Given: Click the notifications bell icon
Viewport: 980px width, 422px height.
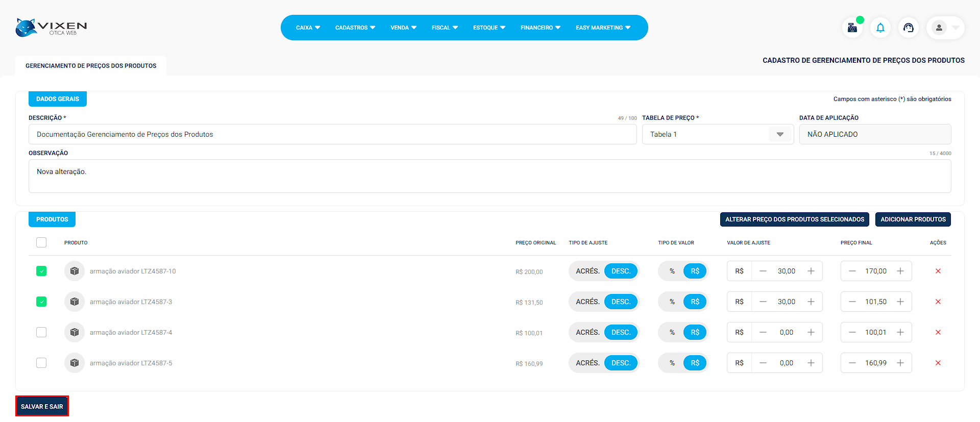Looking at the screenshot, I should point(880,28).
